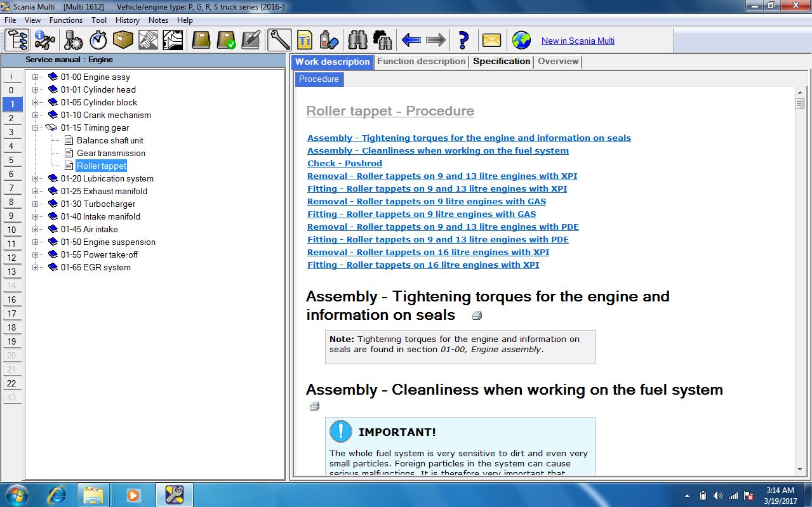The width and height of the screenshot is (812, 507).
Task: Follow the Check - Pushrod link
Action: pyautogui.click(x=345, y=163)
